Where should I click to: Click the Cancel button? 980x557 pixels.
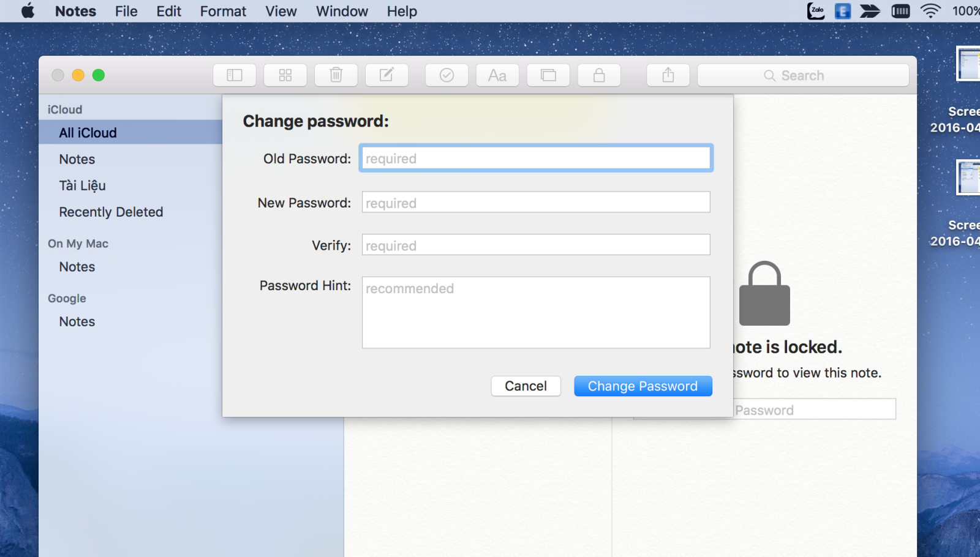(x=526, y=386)
